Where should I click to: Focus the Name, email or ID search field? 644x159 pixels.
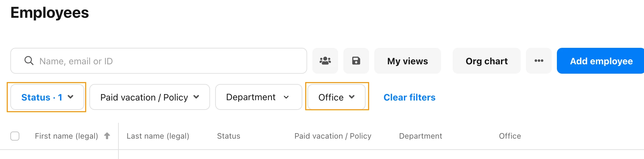pyautogui.click(x=159, y=61)
